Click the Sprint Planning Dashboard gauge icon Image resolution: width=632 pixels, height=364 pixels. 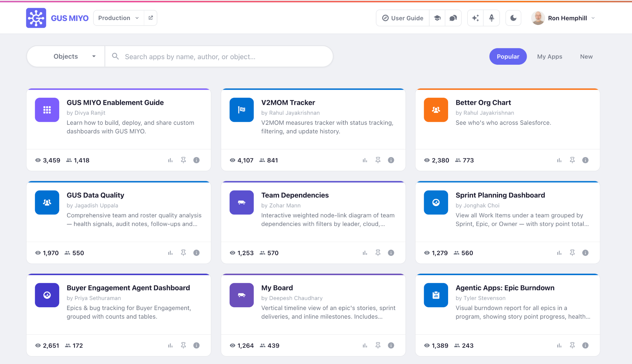[436, 202]
